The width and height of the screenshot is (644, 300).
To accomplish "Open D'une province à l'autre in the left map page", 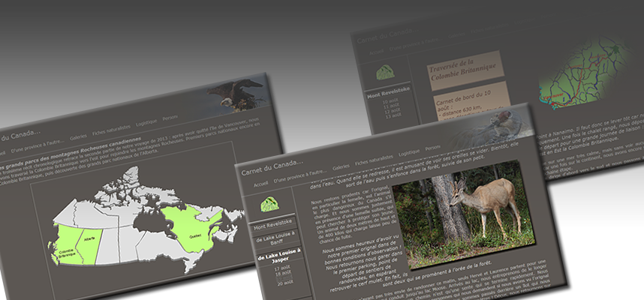I will [38, 145].
